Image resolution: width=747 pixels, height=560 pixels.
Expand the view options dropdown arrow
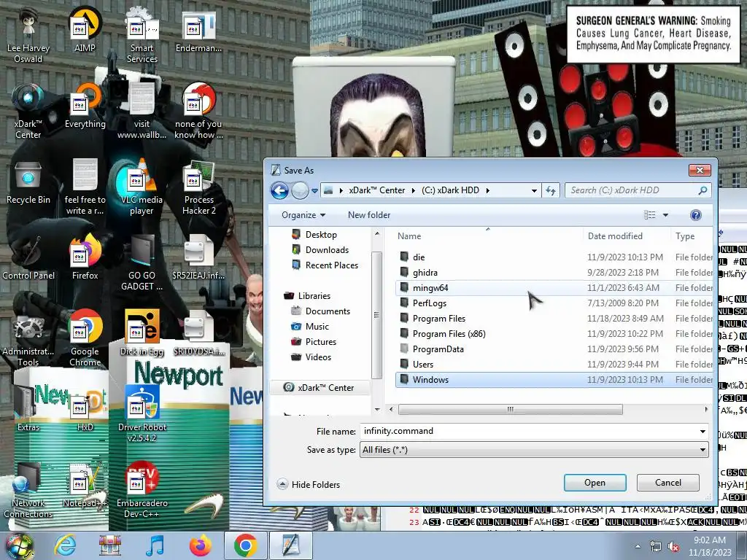point(665,215)
